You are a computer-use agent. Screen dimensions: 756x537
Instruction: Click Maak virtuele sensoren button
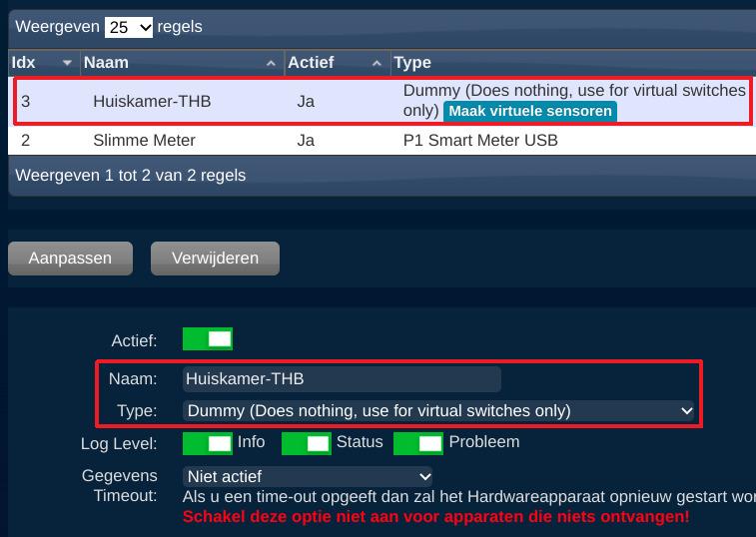pos(530,112)
